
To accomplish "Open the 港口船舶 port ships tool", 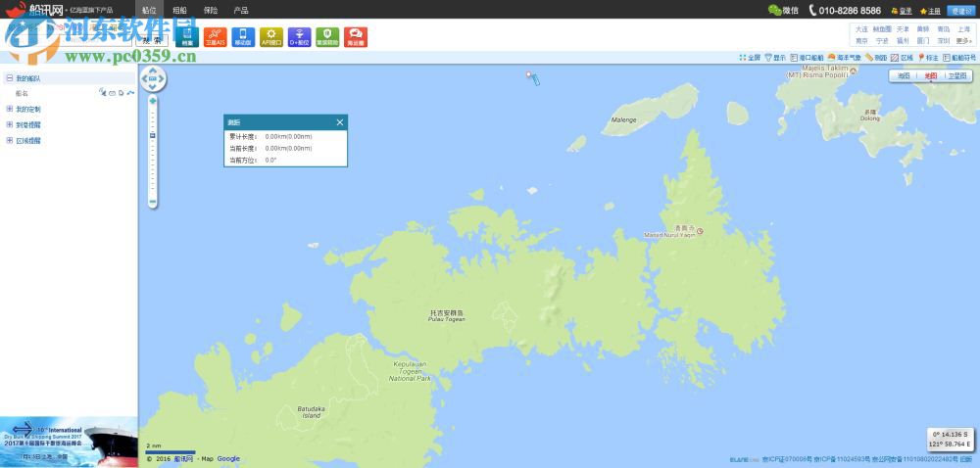I will point(807,58).
